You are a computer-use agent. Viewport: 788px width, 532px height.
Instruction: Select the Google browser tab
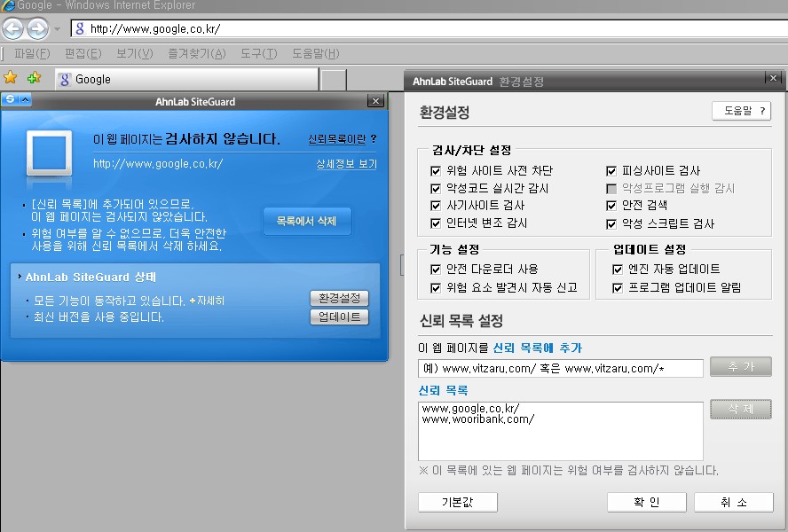coord(186,80)
